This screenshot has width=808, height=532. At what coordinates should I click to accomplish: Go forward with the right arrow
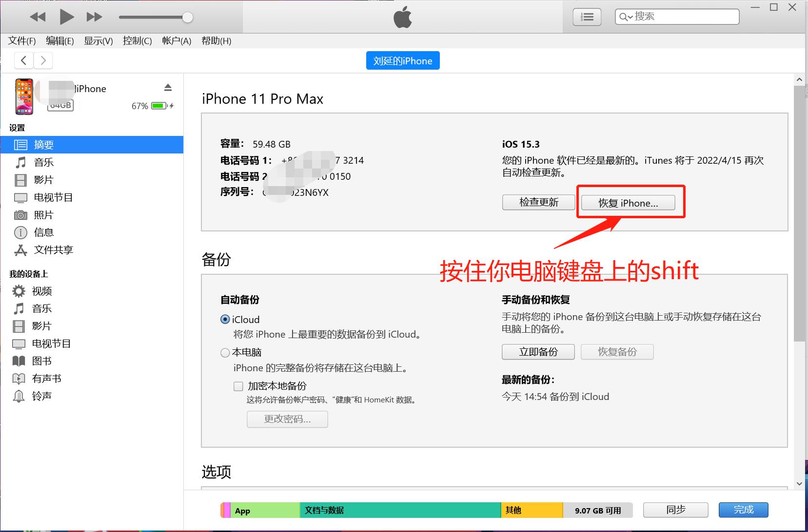43,60
